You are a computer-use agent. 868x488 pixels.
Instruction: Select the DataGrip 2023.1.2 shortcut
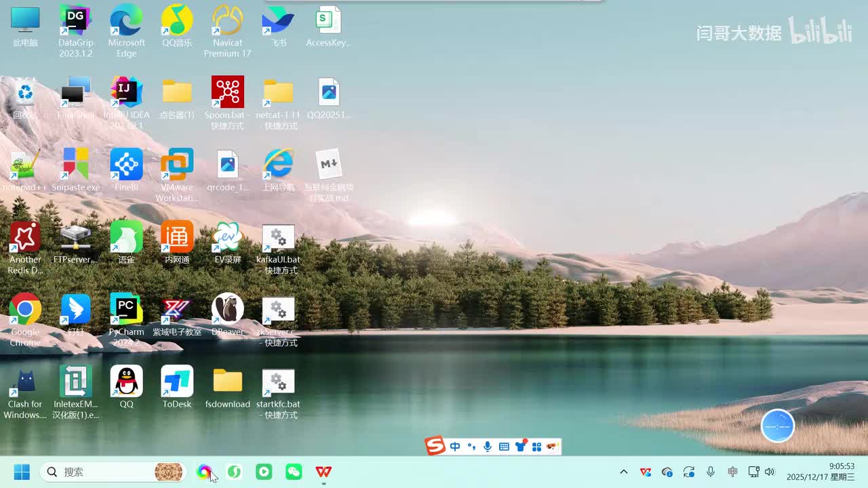(75, 31)
